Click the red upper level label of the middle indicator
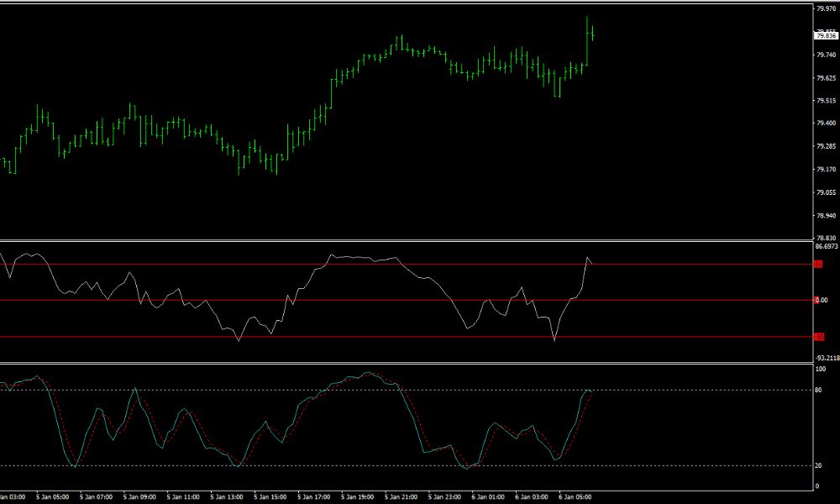840x504 pixels. click(818, 264)
